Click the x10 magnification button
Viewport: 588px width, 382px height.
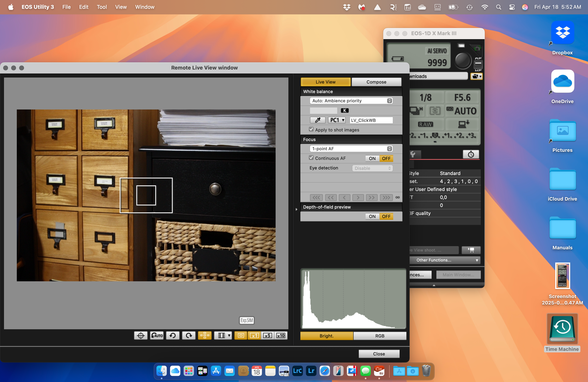(281, 335)
